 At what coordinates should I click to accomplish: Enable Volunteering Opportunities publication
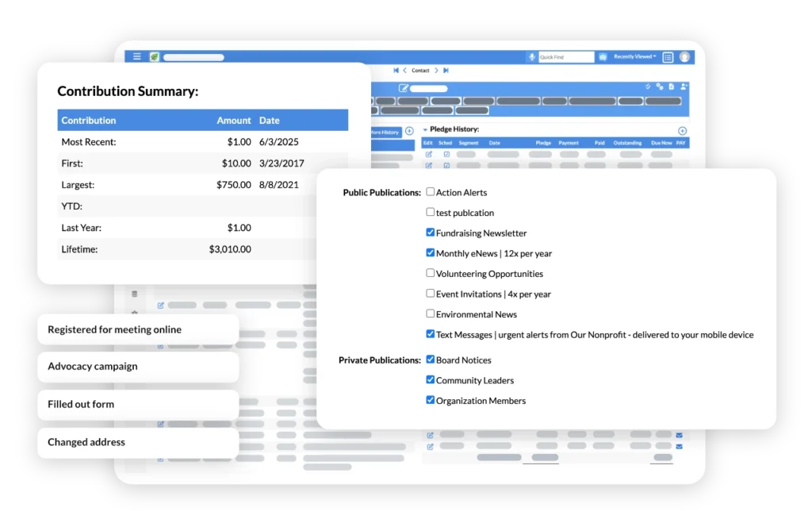431,273
